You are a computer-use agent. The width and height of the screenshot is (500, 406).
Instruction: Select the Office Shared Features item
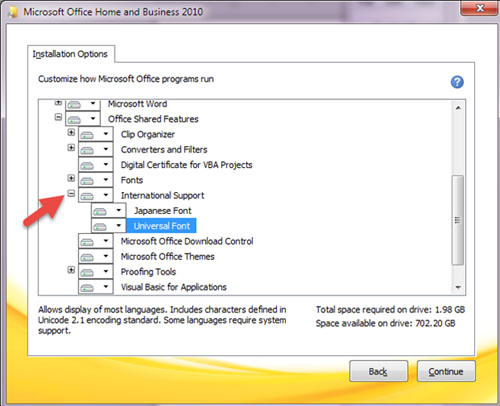pyautogui.click(x=153, y=119)
